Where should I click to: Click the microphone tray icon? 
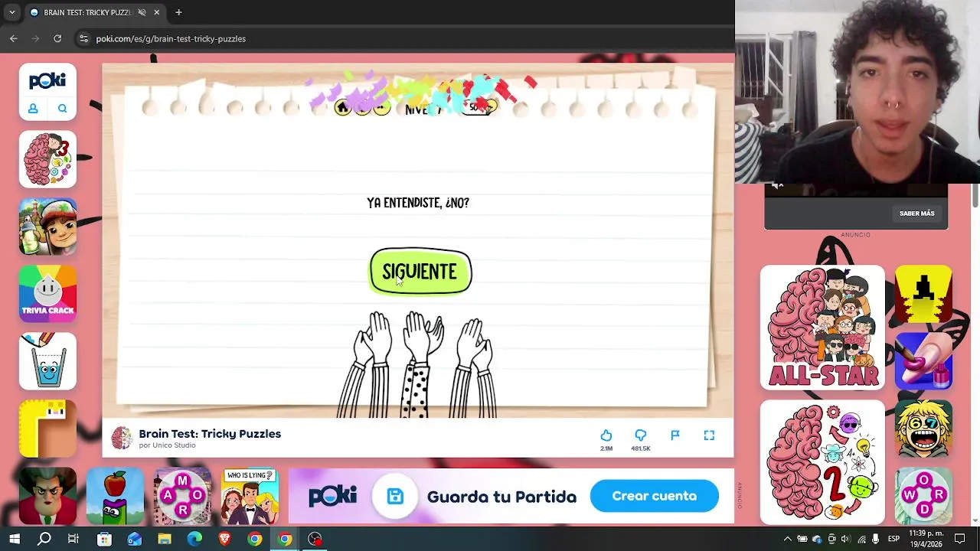(876, 539)
